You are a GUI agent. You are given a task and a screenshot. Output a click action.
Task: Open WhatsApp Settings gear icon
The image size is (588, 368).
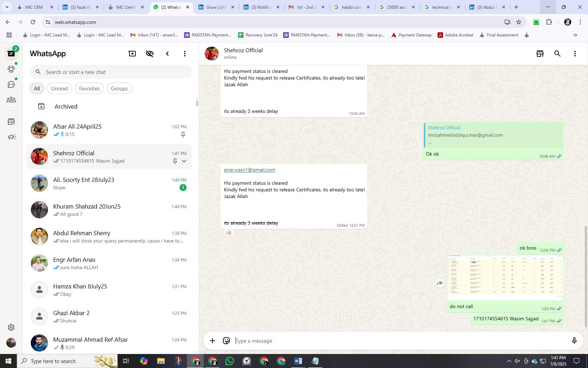tap(11, 327)
